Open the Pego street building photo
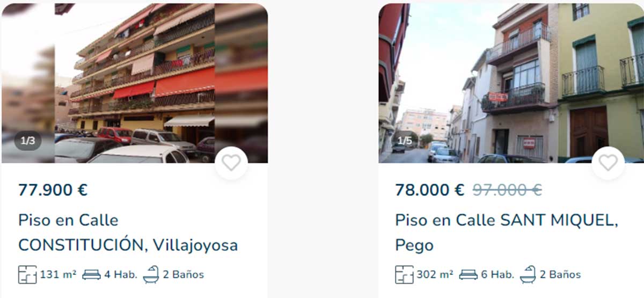 [511, 83]
